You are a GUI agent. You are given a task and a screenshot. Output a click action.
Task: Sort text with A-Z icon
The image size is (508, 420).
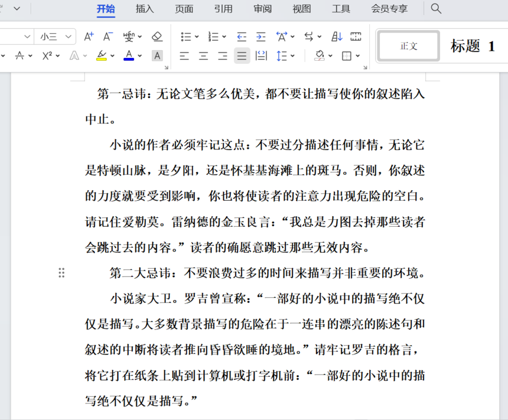(337, 37)
